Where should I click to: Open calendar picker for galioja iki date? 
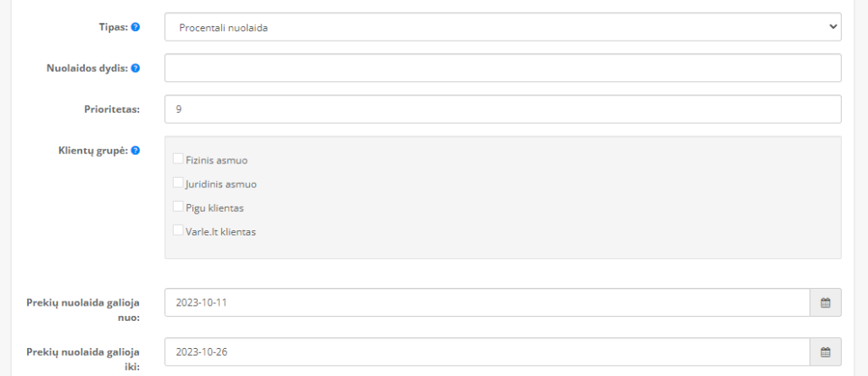tap(826, 351)
